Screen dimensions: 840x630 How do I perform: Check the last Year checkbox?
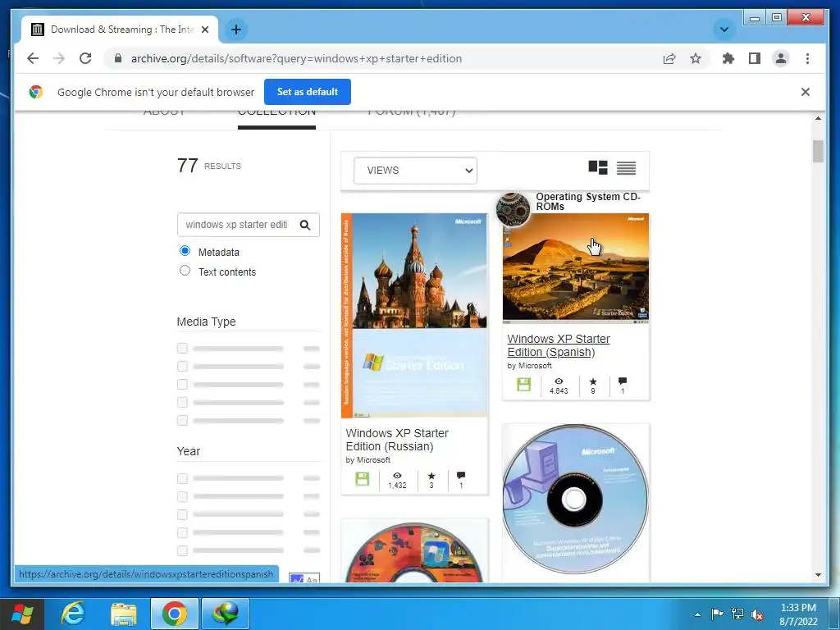point(182,550)
